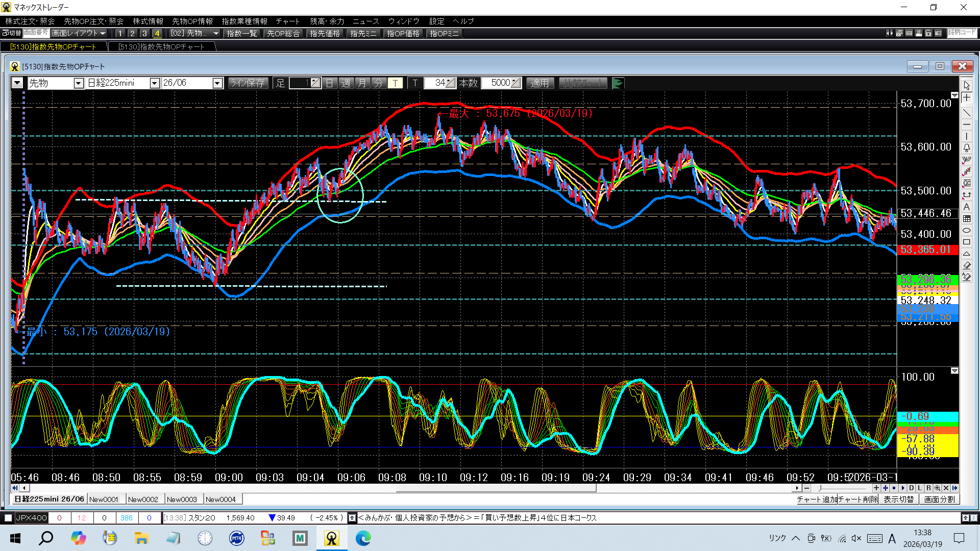Open the 画面レイアウト dropdown

(x=79, y=33)
